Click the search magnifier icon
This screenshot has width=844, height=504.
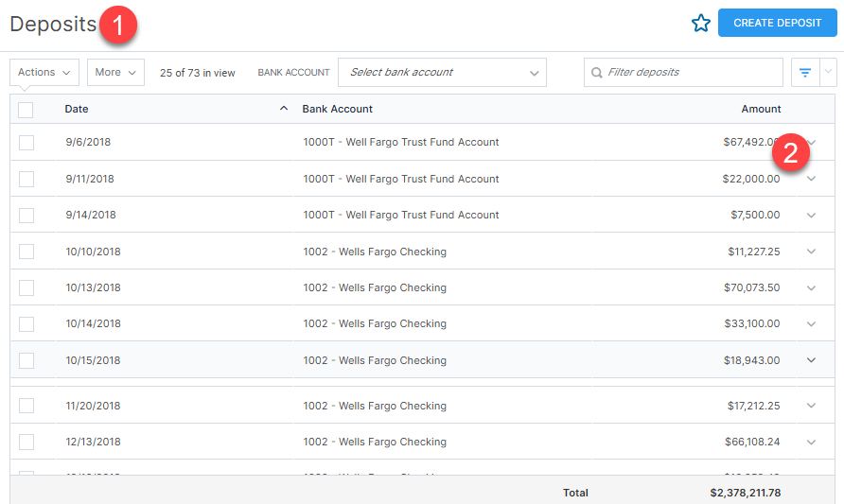tap(596, 73)
